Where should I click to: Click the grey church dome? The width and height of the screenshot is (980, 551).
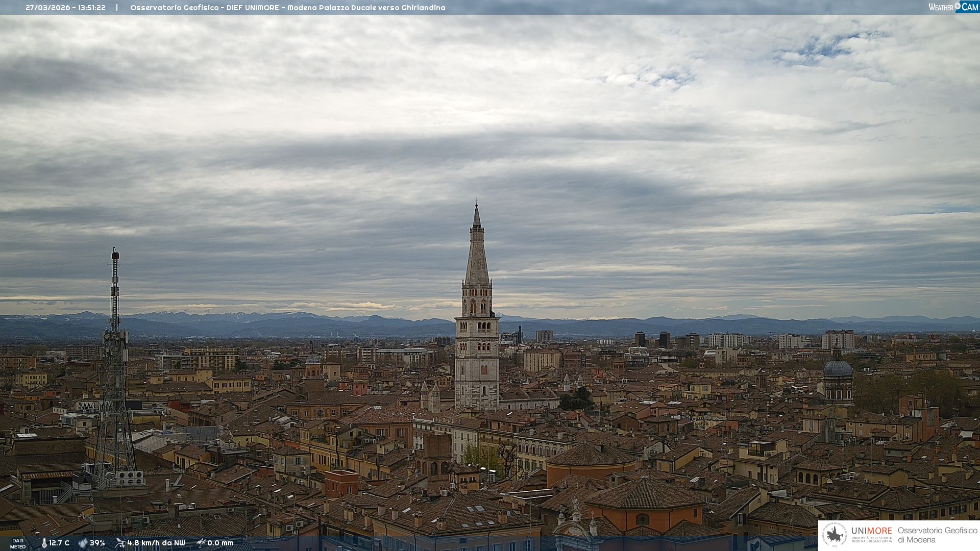pyautogui.click(x=837, y=368)
